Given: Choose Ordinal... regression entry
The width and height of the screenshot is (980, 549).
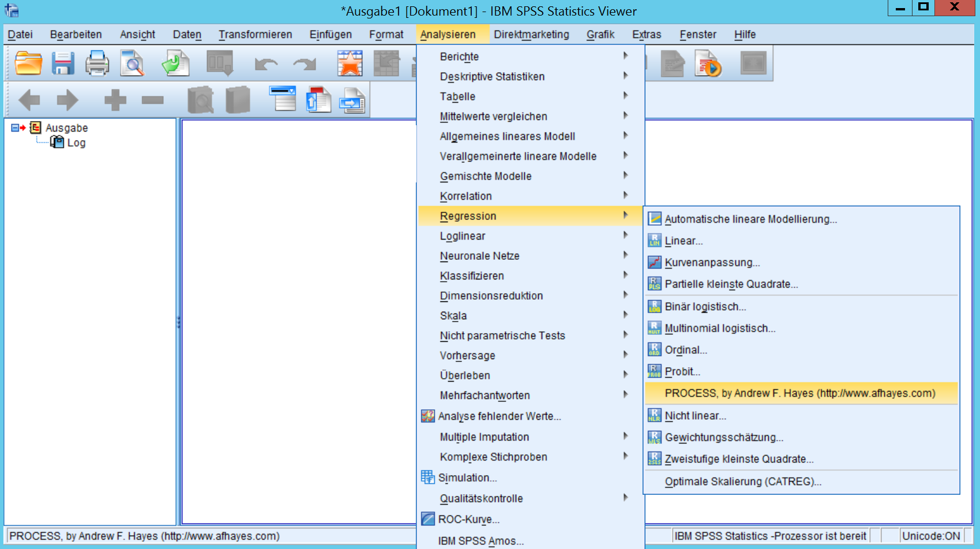Looking at the screenshot, I should pos(801,350).
